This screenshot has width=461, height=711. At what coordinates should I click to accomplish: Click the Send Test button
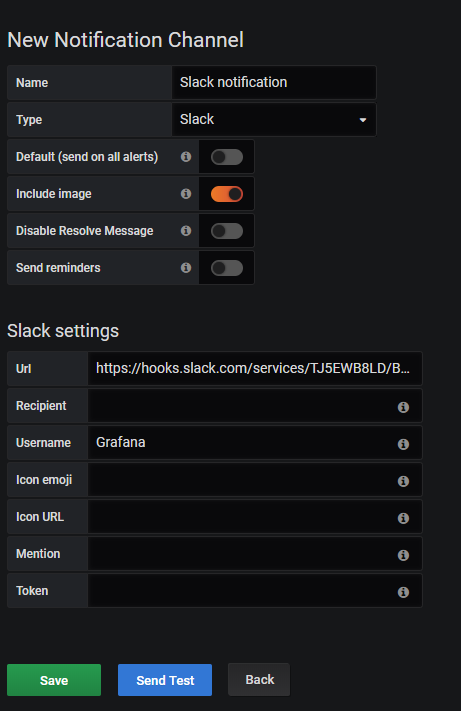[165, 680]
